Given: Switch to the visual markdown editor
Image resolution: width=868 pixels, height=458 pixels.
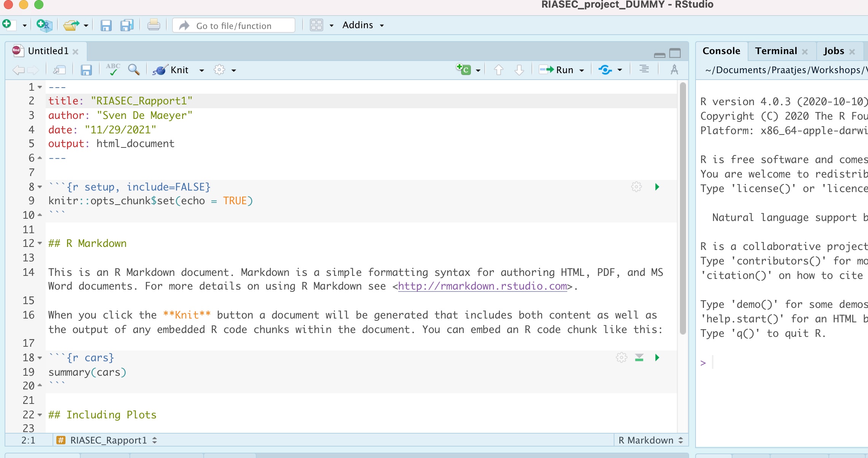Looking at the screenshot, I should [674, 70].
